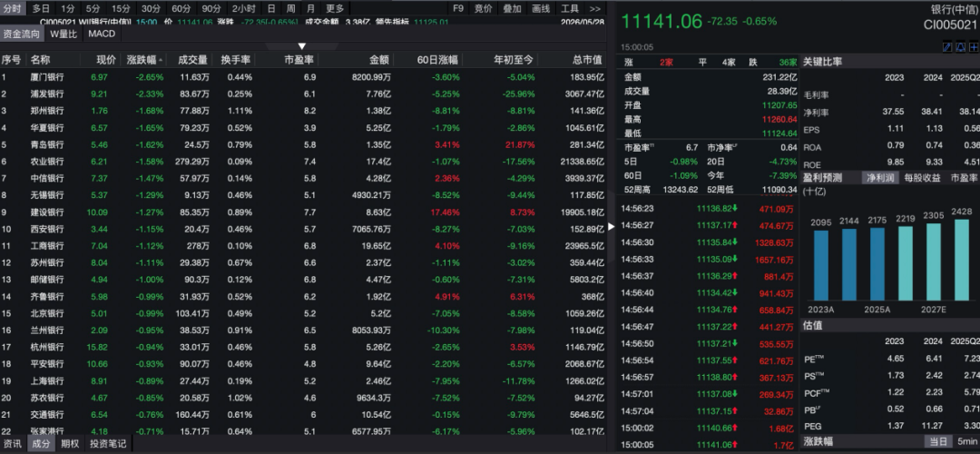Select the MACD indicator tab

coord(102,34)
